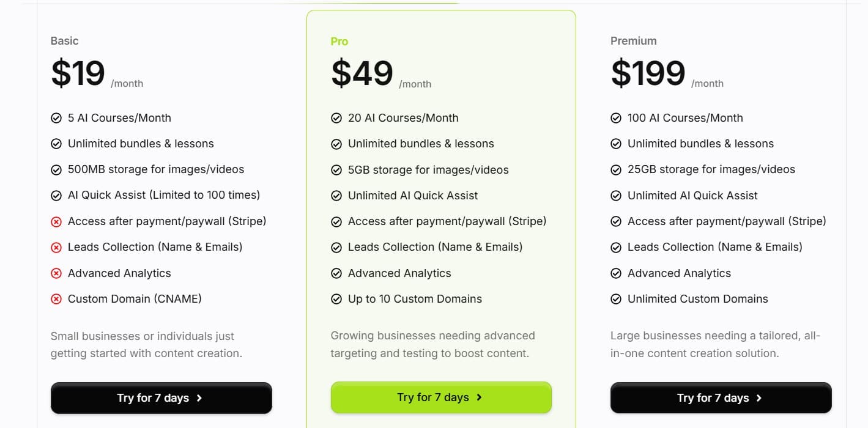Click the cross icon beside Access after payment in Basic

pyautogui.click(x=56, y=221)
